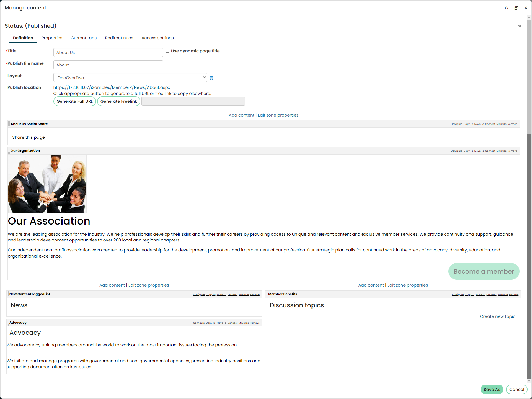Grab the Member Benefits drag handle
Screen dimensions: 532x399
267,294
